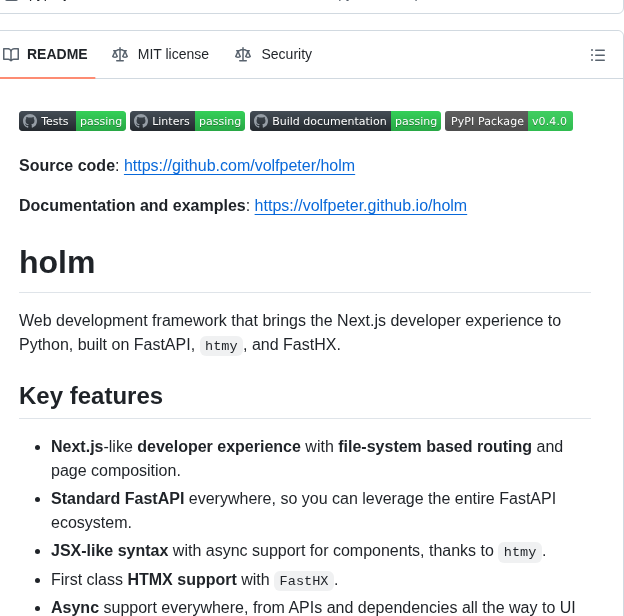Click GitHub logo on Build documentation badge
624x616 pixels.
pyautogui.click(x=261, y=121)
